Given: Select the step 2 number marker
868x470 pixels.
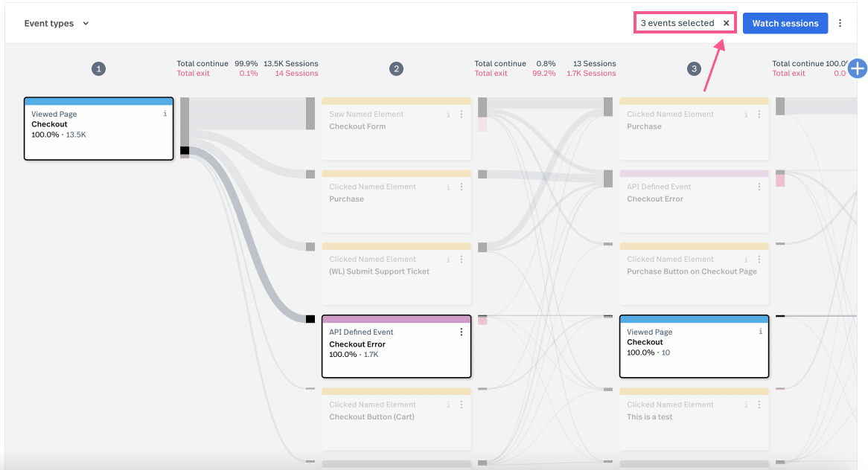Looking at the screenshot, I should point(396,68).
